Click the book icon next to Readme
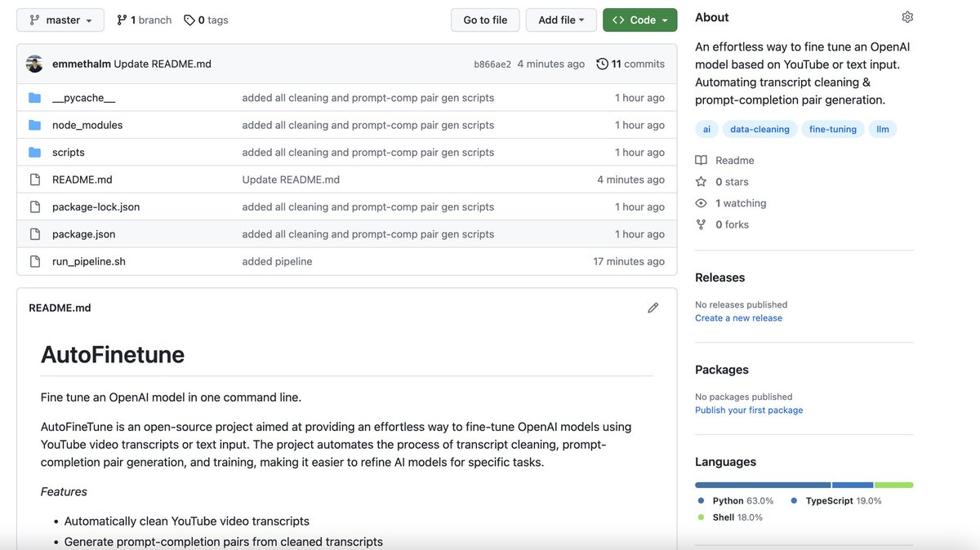980x550 pixels. [x=701, y=161]
